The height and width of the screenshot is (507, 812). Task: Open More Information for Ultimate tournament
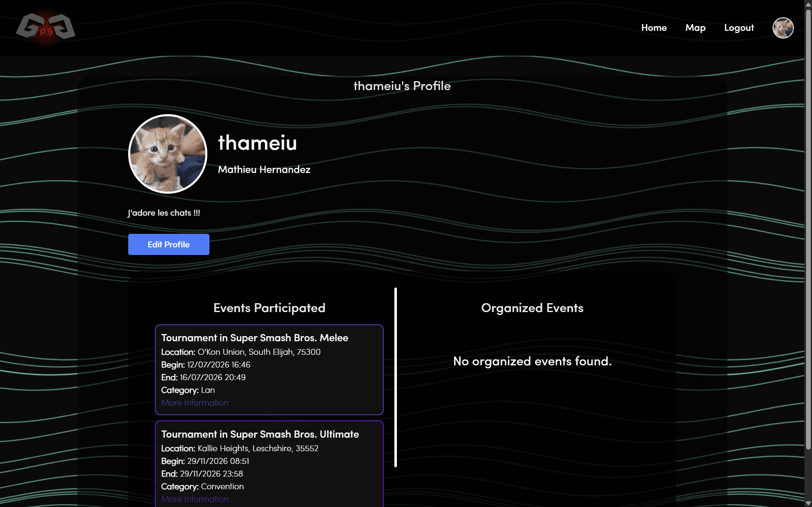[195, 499]
